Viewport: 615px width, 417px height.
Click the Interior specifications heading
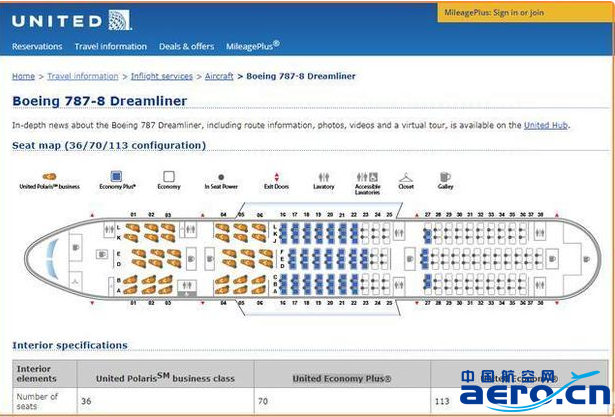[x=70, y=346]
